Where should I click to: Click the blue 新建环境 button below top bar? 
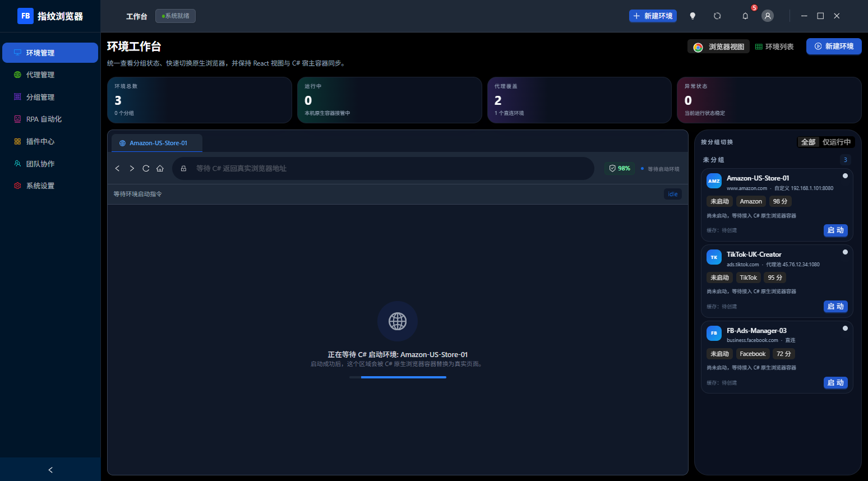point(834,47)
